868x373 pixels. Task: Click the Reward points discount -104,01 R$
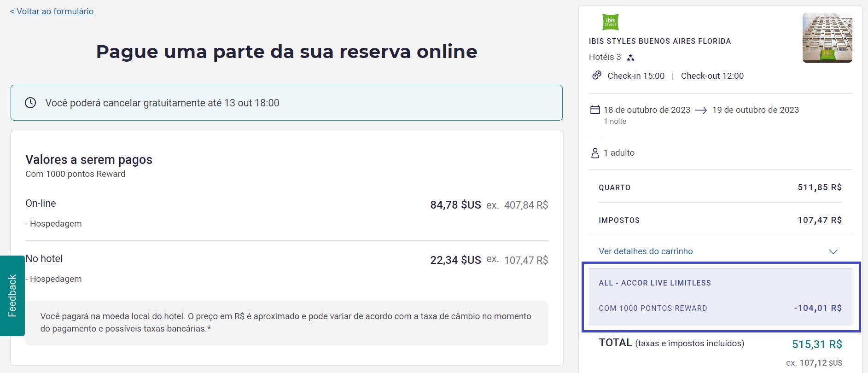click(818, 308)
